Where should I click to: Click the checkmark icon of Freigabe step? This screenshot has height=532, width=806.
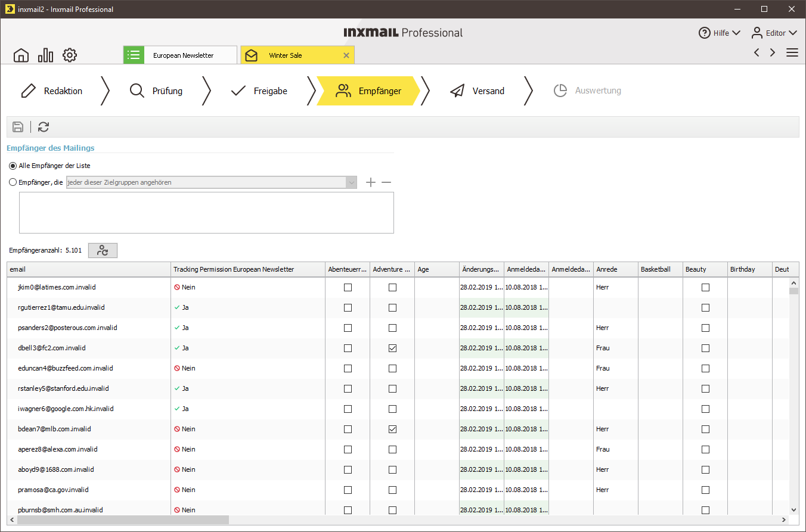238,91
